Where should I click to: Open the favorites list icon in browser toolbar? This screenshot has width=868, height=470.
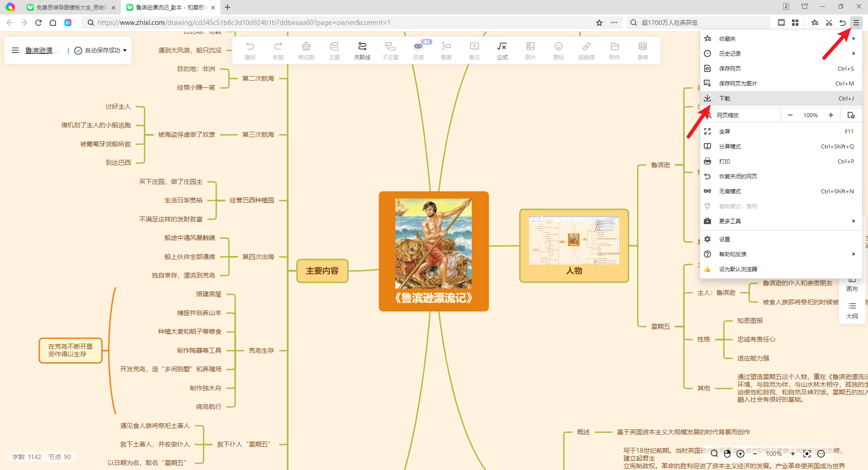pos(815,23)
